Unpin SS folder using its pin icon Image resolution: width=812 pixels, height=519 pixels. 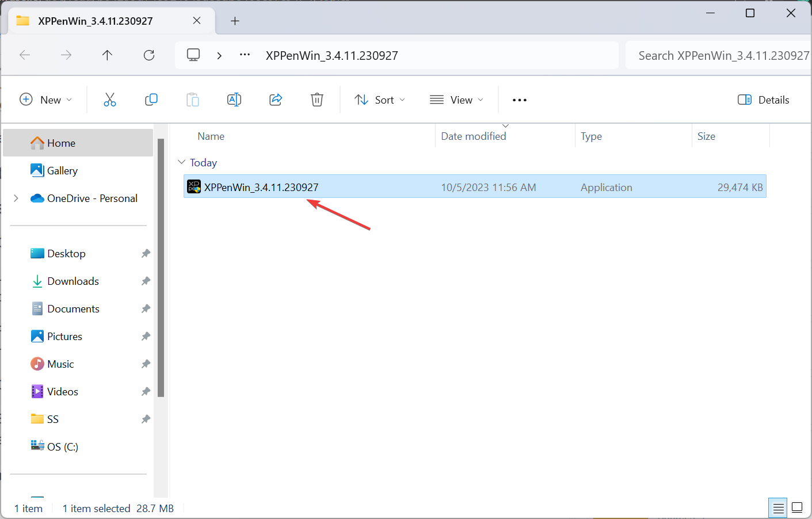[x=146, y=419]
